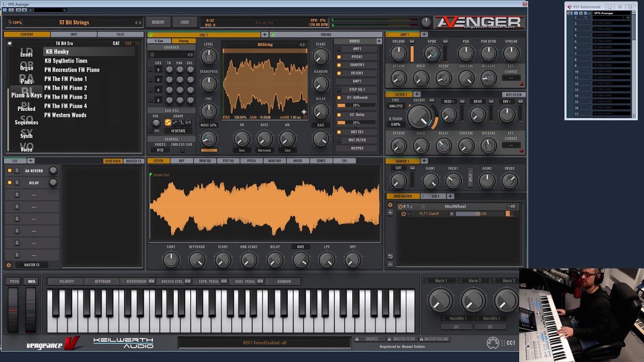Toggle Master FX power icon
The width and height of the screenshot is (644, 362).
9,265
